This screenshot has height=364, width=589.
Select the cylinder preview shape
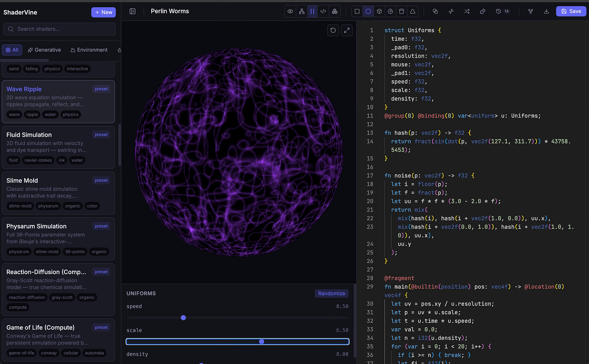pos(401,11)
